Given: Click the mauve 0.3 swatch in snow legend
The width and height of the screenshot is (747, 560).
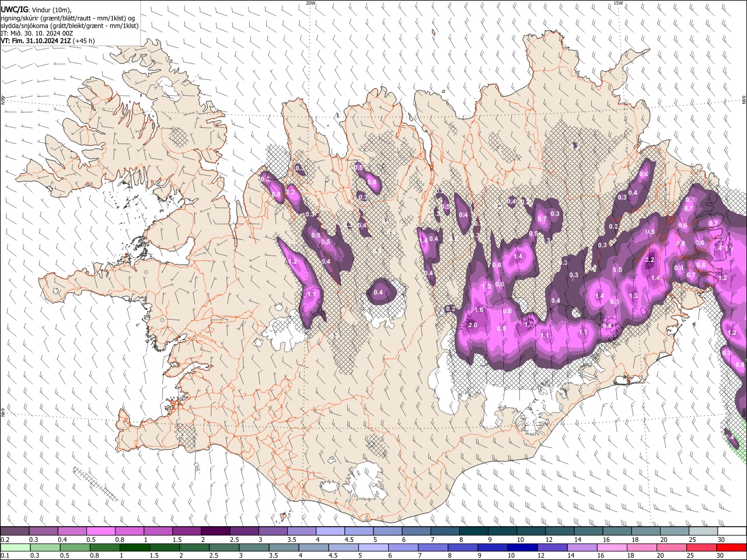Looking at the screenshot, I should click(43, 531).
